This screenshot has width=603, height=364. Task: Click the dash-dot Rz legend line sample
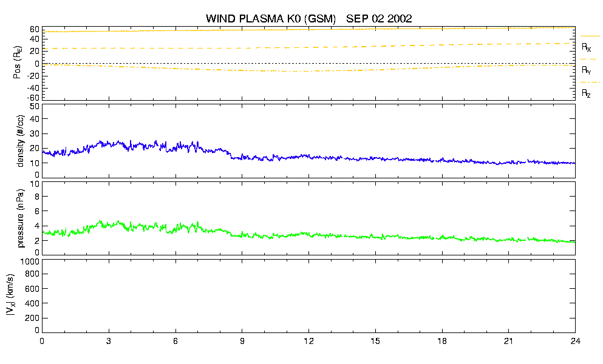point(590,83)
